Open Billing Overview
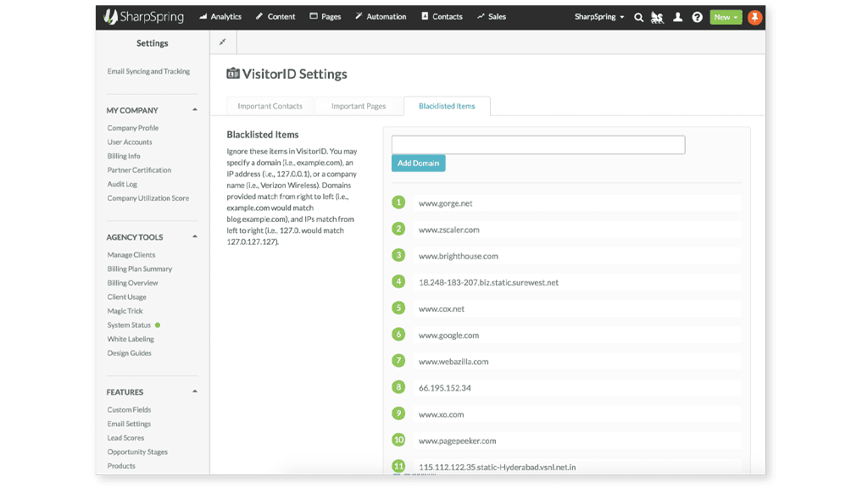This screenshot has width=868, height=488. (132, 283)
